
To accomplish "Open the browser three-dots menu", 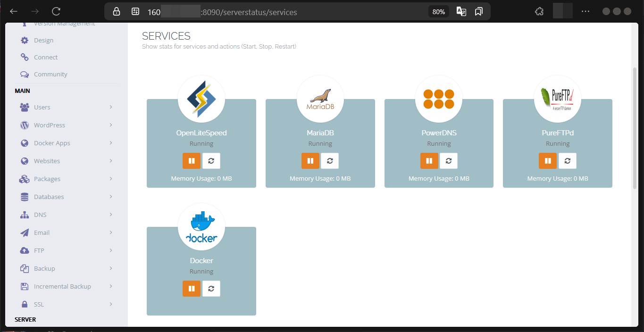I will (585, 11).
